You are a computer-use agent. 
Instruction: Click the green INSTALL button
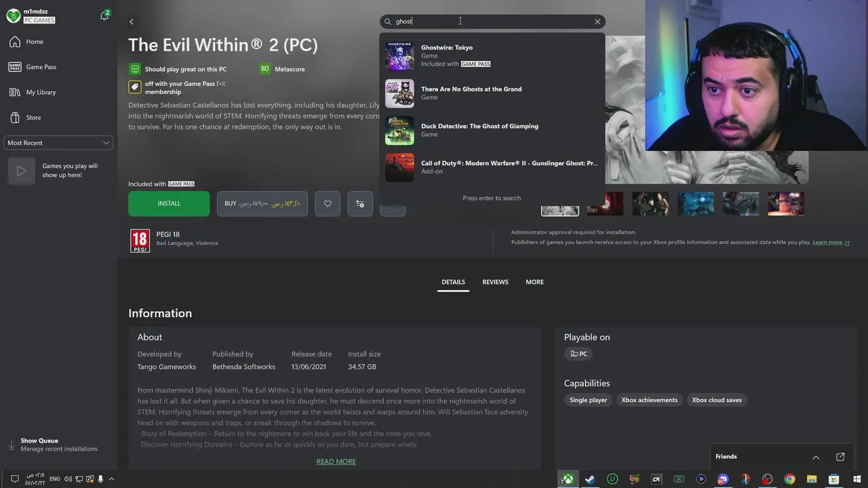tap(169, 203)
